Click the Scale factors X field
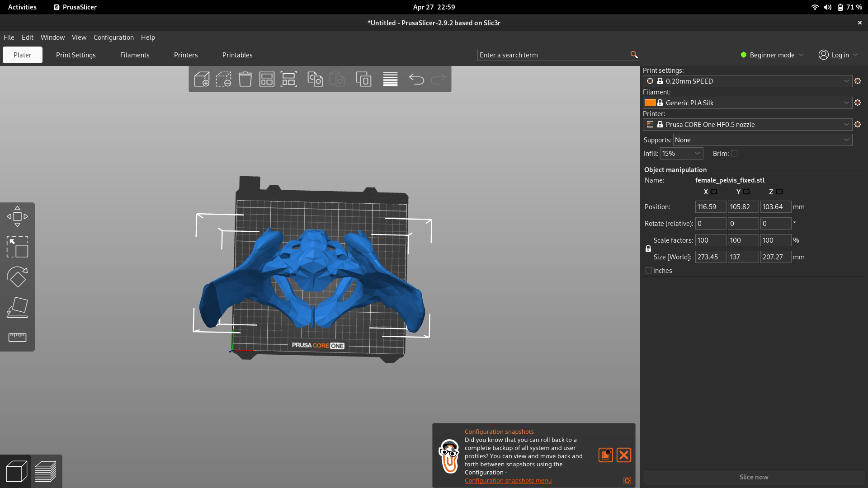868x488 pixels. (x=711, y=240)
